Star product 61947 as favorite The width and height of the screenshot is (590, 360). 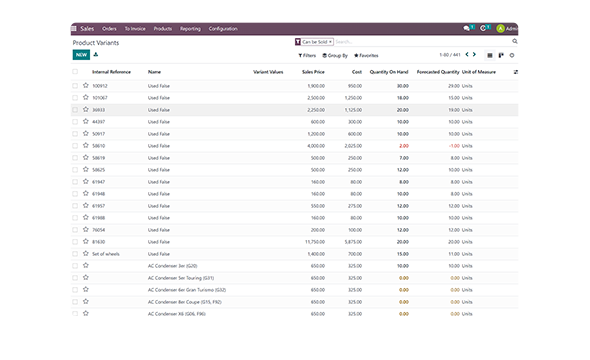pos(86,181)
